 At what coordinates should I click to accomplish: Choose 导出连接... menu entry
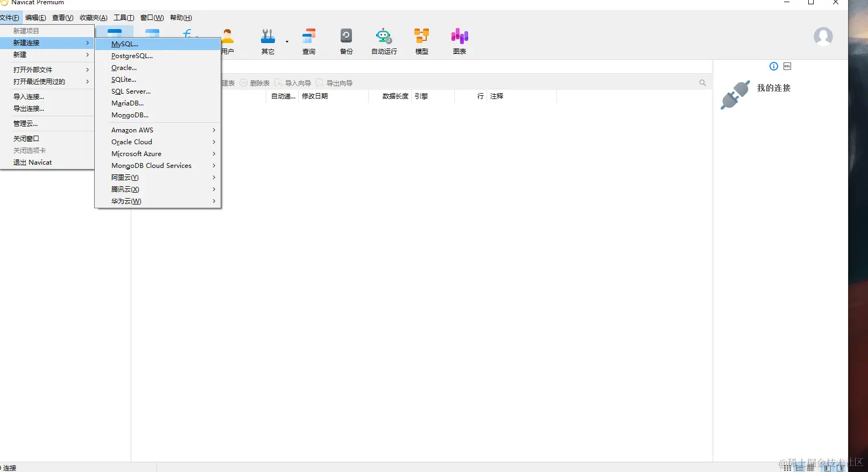click(x=47, y=109)
